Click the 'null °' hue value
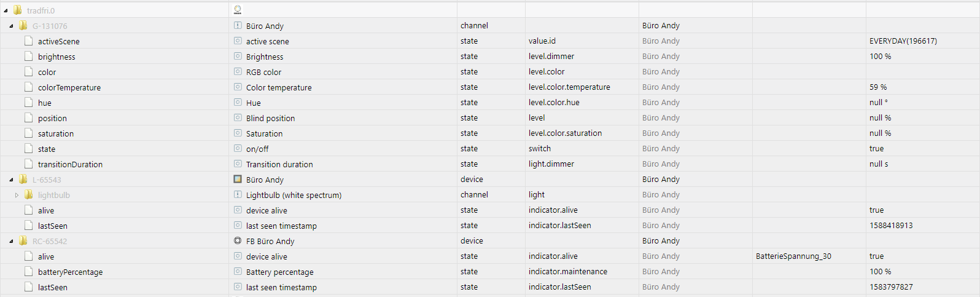This screenshot has height=297, width=980. coord(879,103)
